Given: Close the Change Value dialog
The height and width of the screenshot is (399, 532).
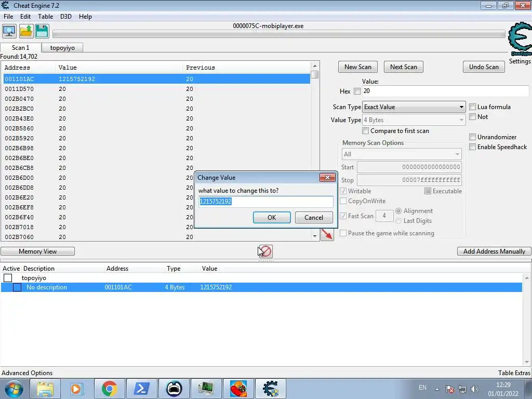Looking at the screenshot, I should [327, 178].
